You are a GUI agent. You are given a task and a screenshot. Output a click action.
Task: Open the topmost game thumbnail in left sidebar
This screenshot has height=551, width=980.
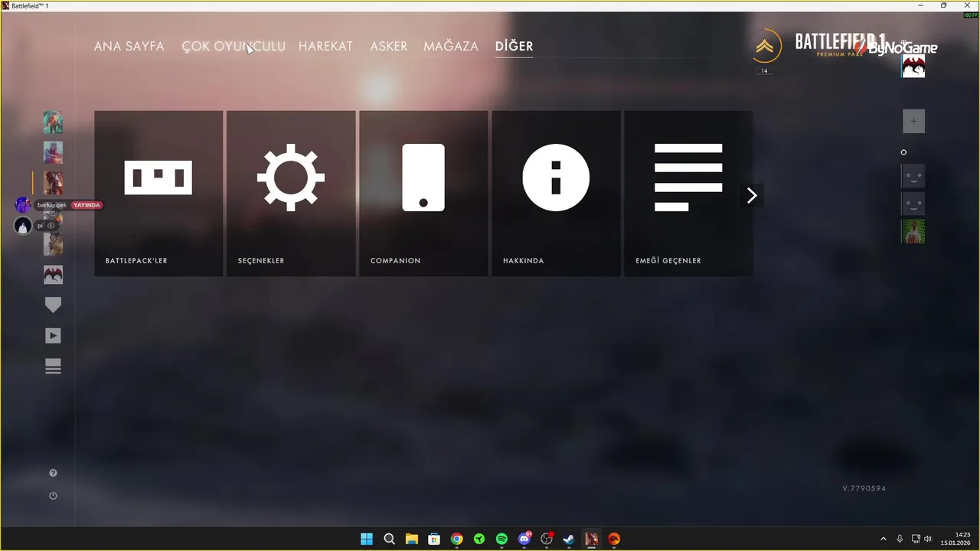click(53, 122)
